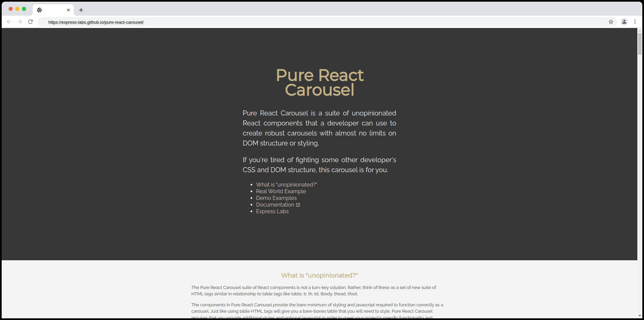Open a new tab with plus icon

(81, 10)
